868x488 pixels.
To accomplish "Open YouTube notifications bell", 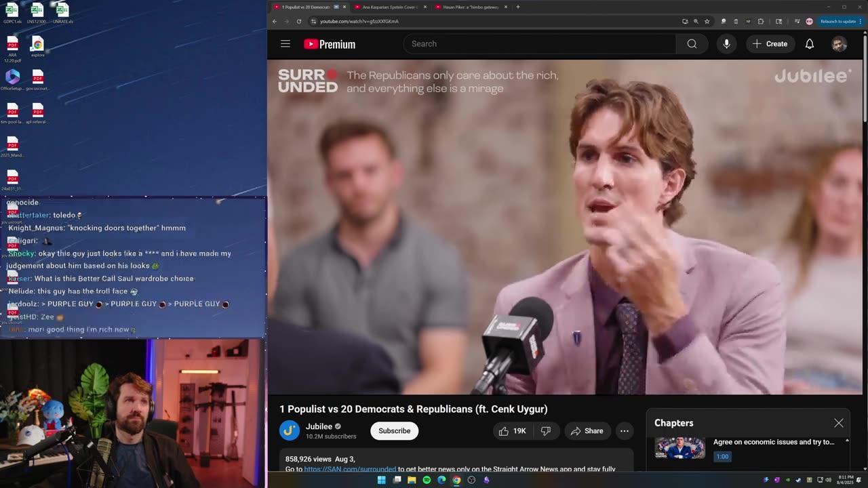I will coord(809,44).
